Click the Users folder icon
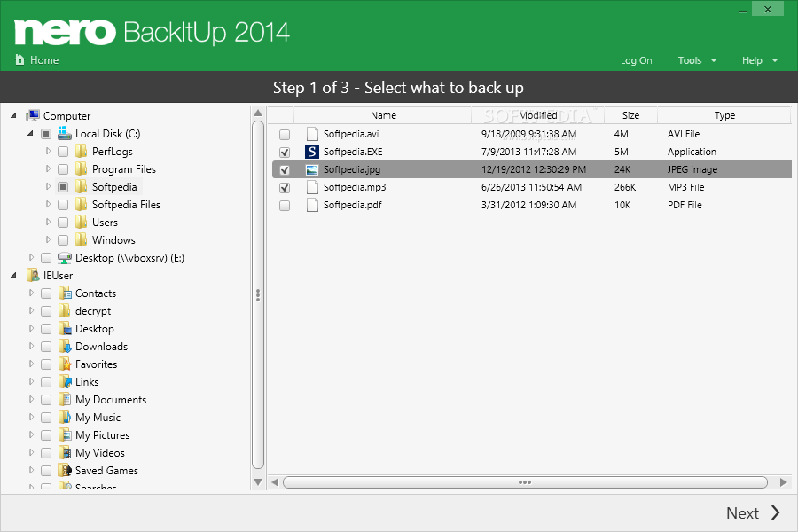798x532 pixels. coord(81,223)
